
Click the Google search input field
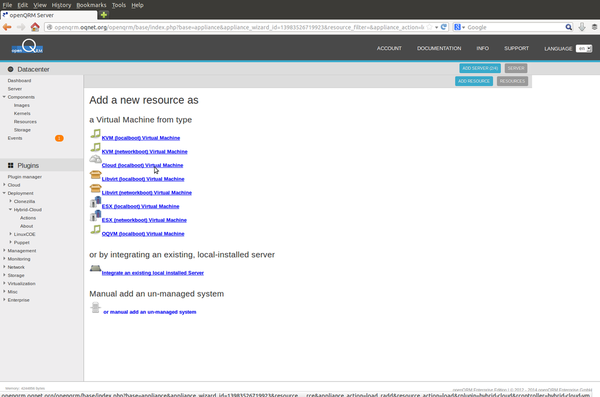pyautogui.click(x=514, y=27)
